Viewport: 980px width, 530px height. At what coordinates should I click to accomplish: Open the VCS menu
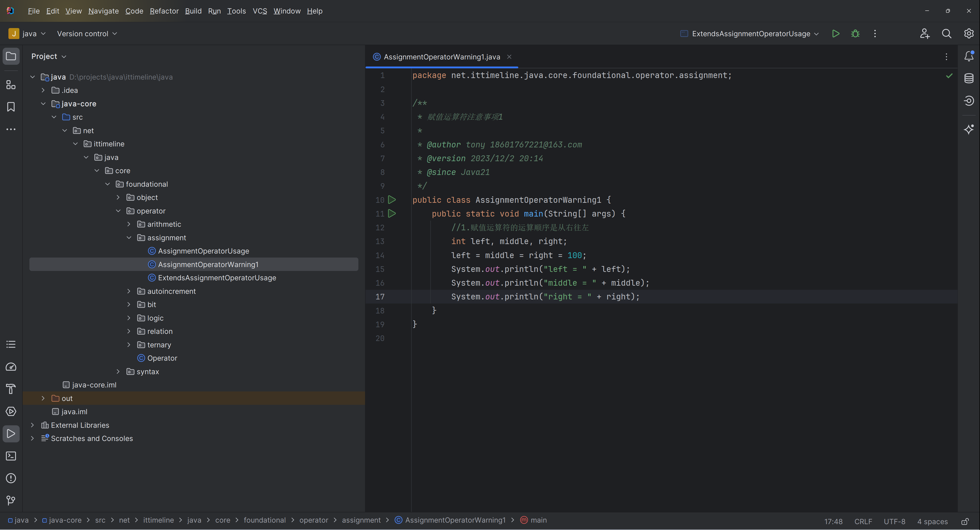[260, 11]
